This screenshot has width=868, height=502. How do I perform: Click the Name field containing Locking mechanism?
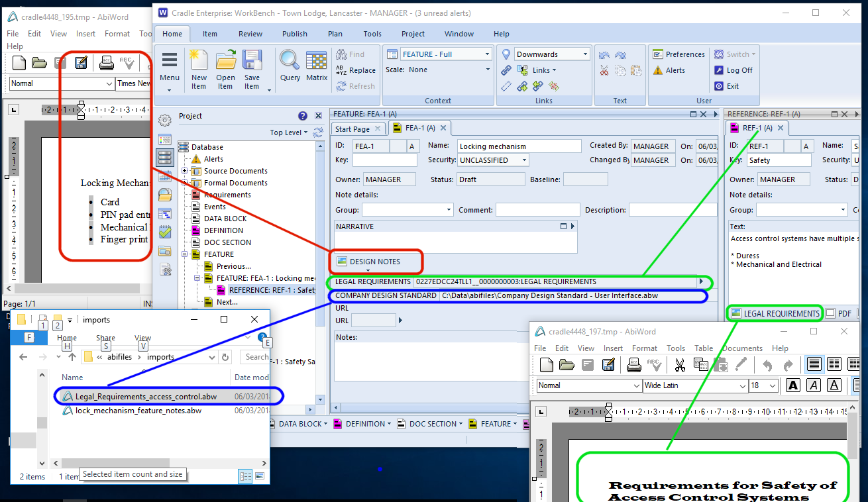[519, 146]
